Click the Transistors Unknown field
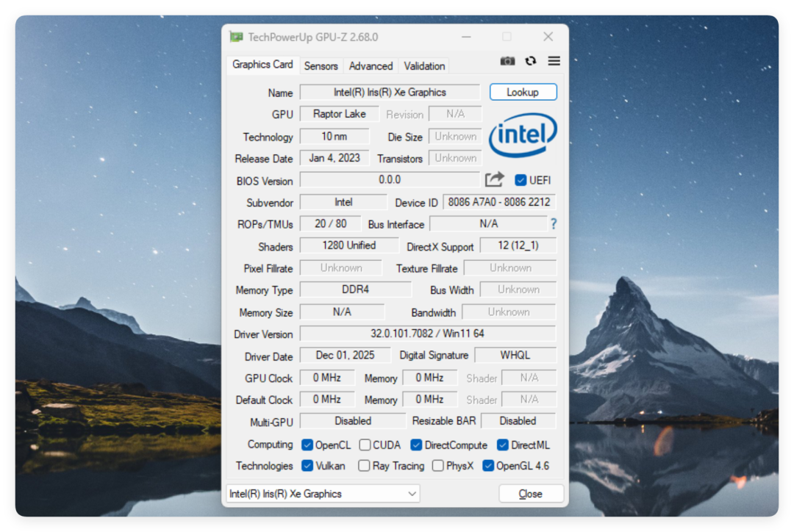This screenshot has width=794, height=532. (455, 158)
